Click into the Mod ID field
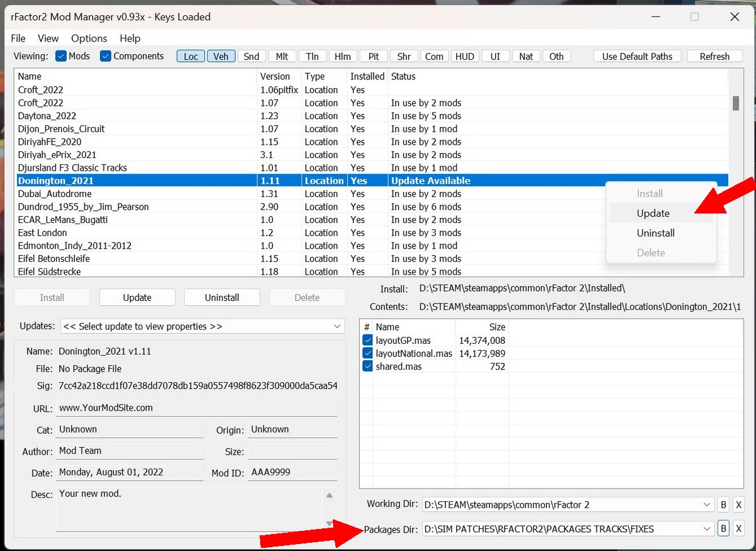 pyautogui.click(x=292, y=472)
